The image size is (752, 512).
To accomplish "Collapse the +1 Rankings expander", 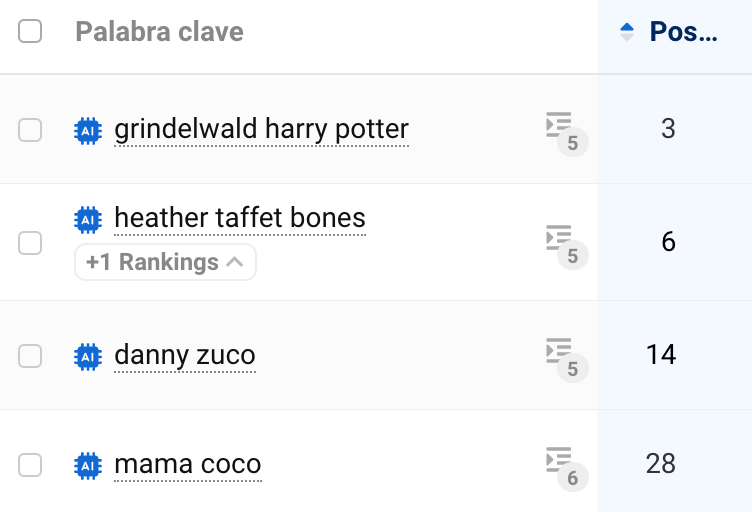I will 165,262.
